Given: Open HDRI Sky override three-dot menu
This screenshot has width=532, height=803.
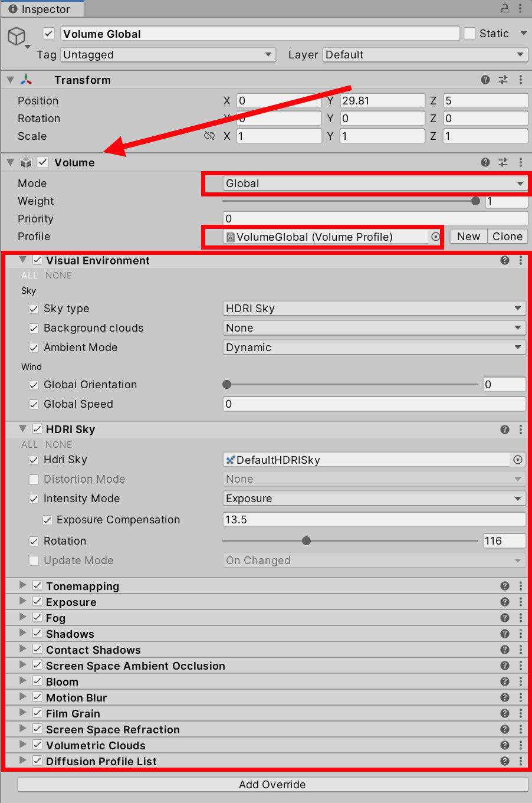Looking at the screenshot, I should (521, 430).
